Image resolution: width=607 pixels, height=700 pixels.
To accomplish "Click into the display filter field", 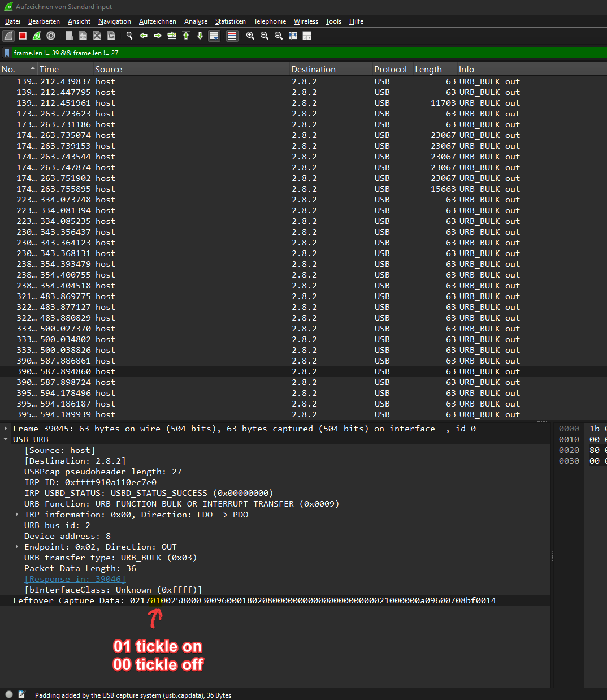I will (283, 53).
